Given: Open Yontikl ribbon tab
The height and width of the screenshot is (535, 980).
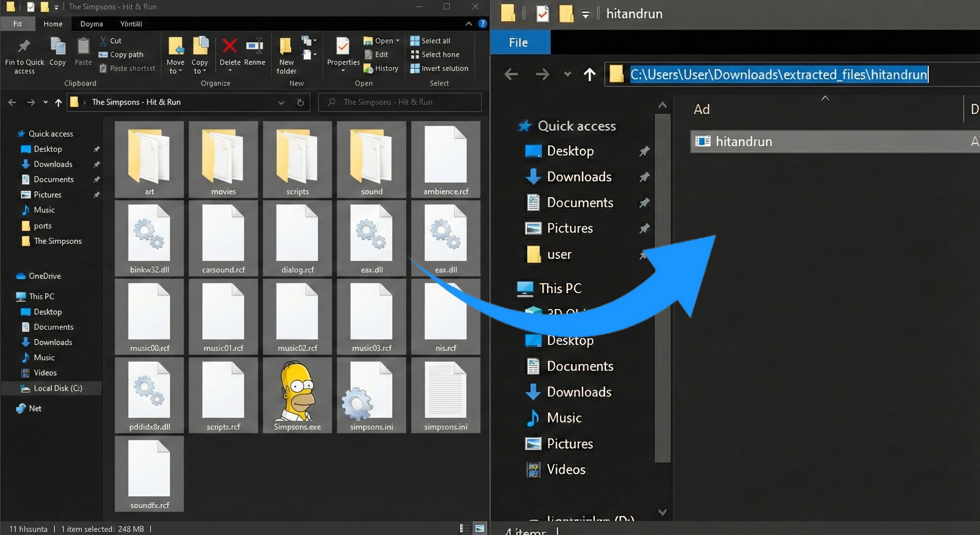Looking at the screenshot, I should coord(131,24).
